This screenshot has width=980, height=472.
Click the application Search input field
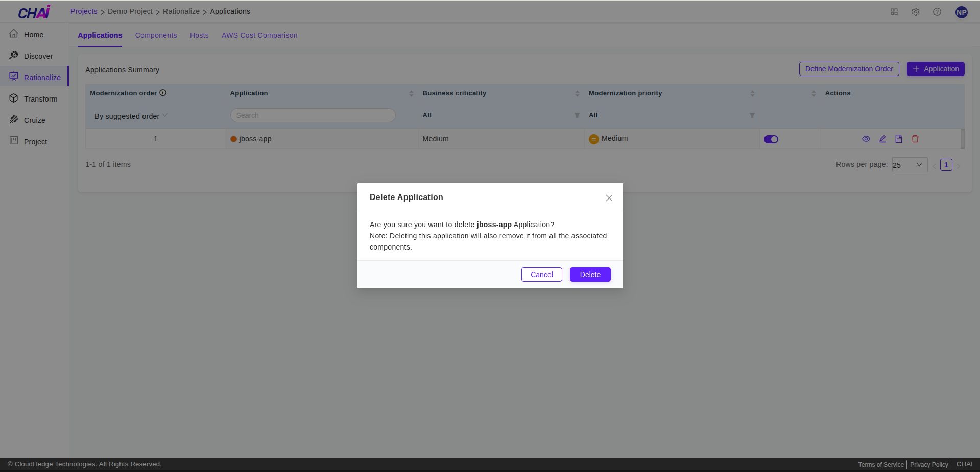tap(313, 115)
